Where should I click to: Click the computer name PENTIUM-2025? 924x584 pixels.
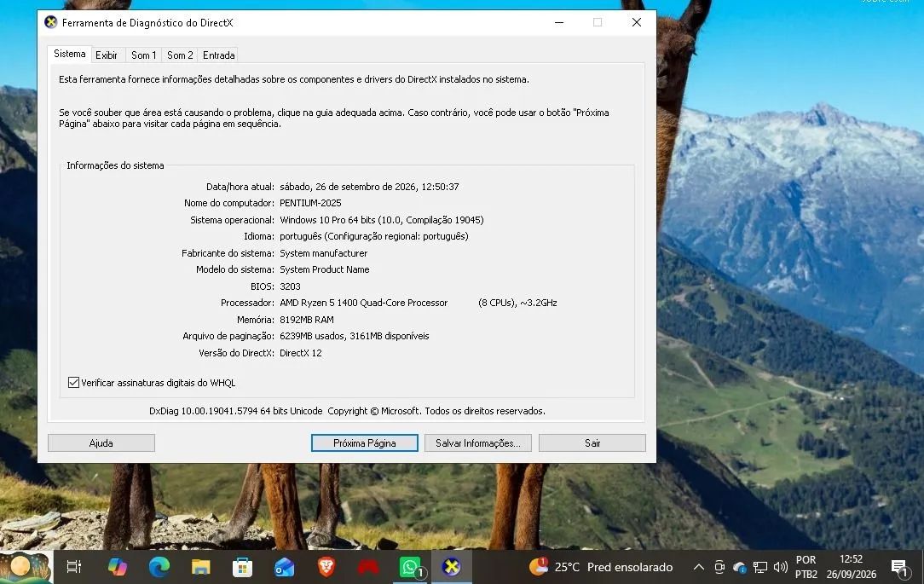click(310, 203)
